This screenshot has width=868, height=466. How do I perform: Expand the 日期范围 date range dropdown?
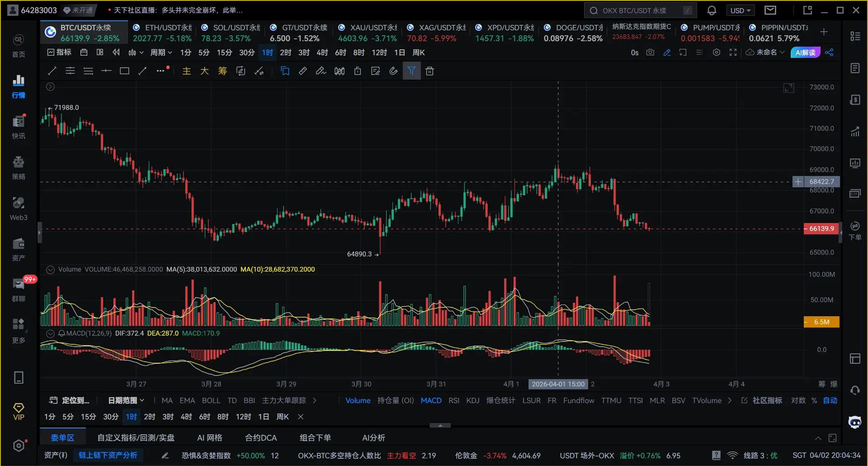pyautogui.click(x=126, y=400)
